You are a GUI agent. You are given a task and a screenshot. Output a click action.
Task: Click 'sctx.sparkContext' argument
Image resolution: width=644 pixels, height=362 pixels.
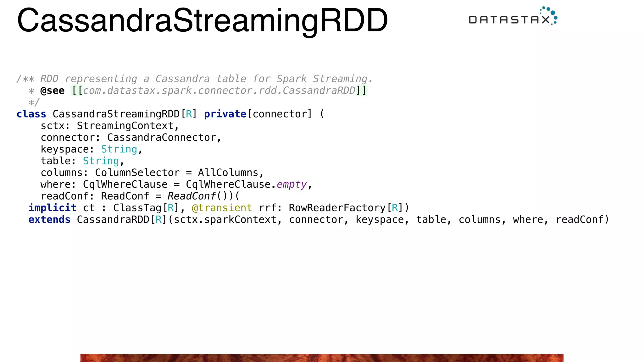225,220
